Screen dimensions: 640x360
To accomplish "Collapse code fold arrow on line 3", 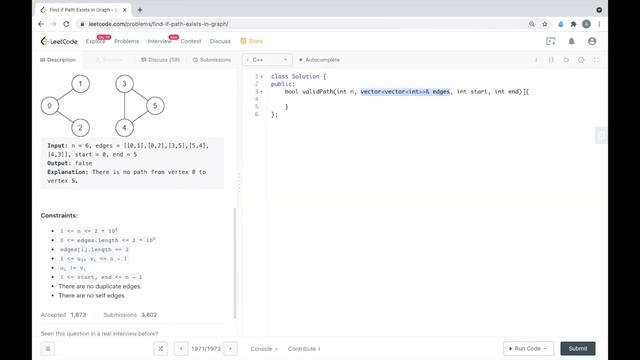I will point(262,92).
